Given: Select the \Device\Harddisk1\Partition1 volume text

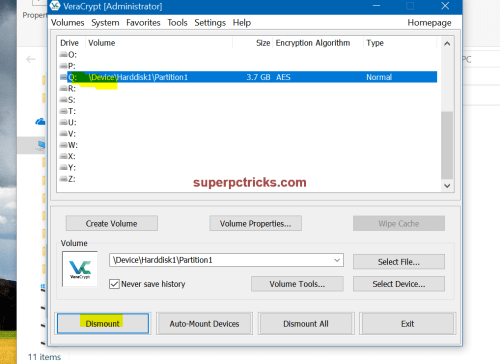Looking at the screenshot, I should pos(138,77).
